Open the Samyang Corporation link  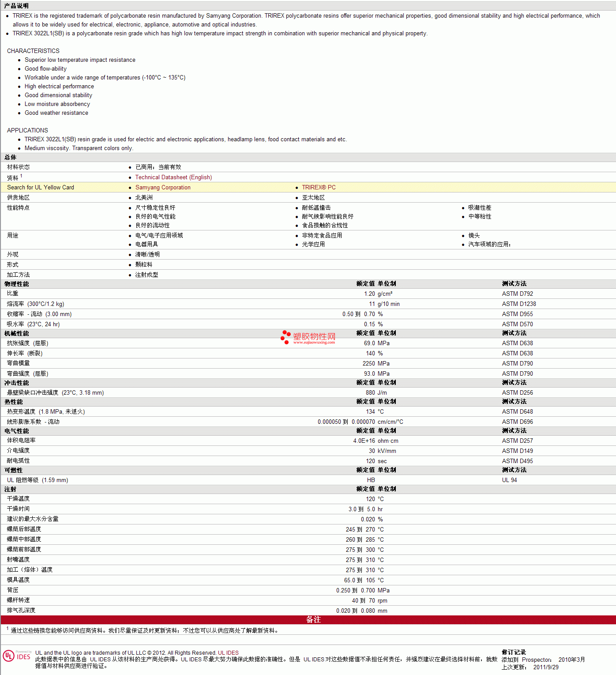point(163,187)
